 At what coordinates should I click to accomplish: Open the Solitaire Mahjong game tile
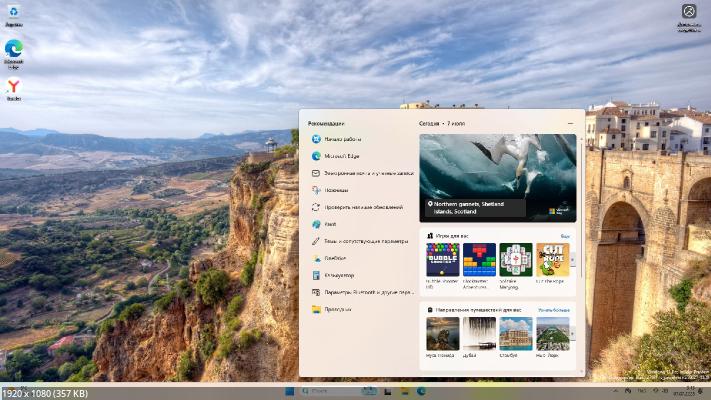[x=516, y=266]
